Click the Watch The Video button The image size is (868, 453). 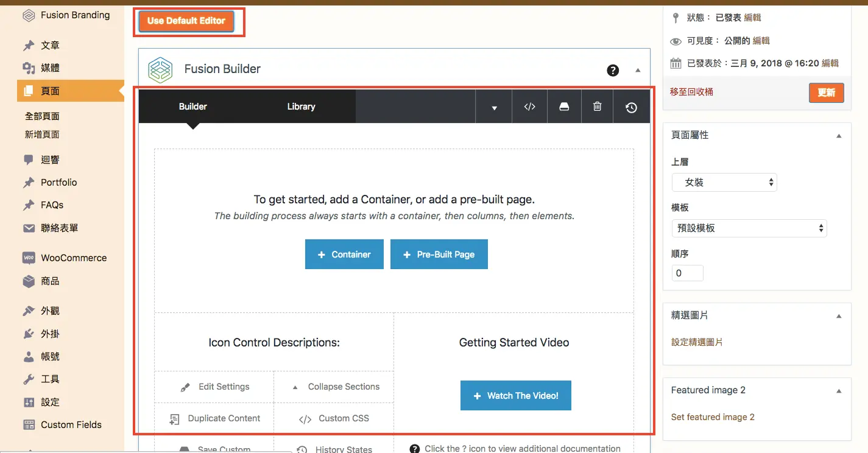pyautogui.click(x=516, y=396)
